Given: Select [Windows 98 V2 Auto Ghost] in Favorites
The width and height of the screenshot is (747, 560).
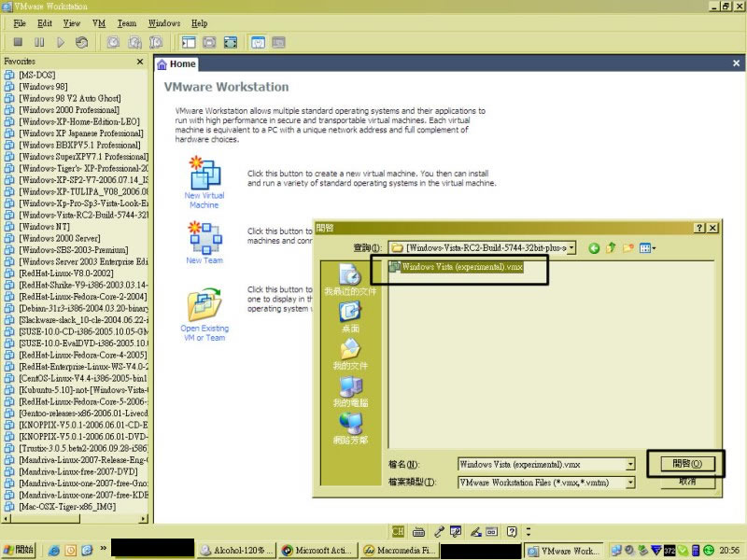Looking at the screenshot, I should pos(69,98).
